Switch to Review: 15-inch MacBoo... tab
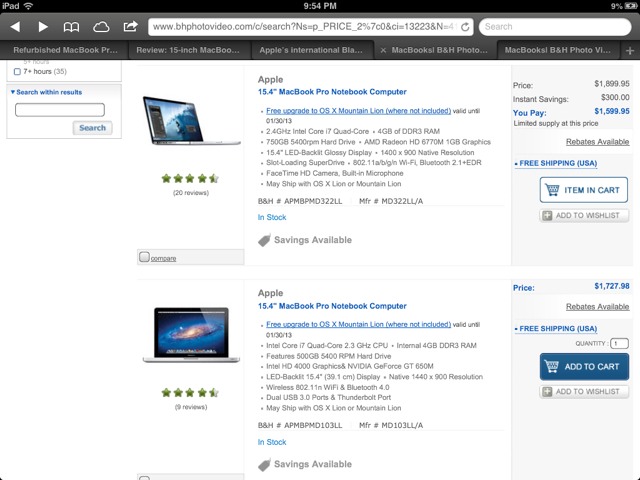Screen dimensions: 640x480 pos(188,50)
